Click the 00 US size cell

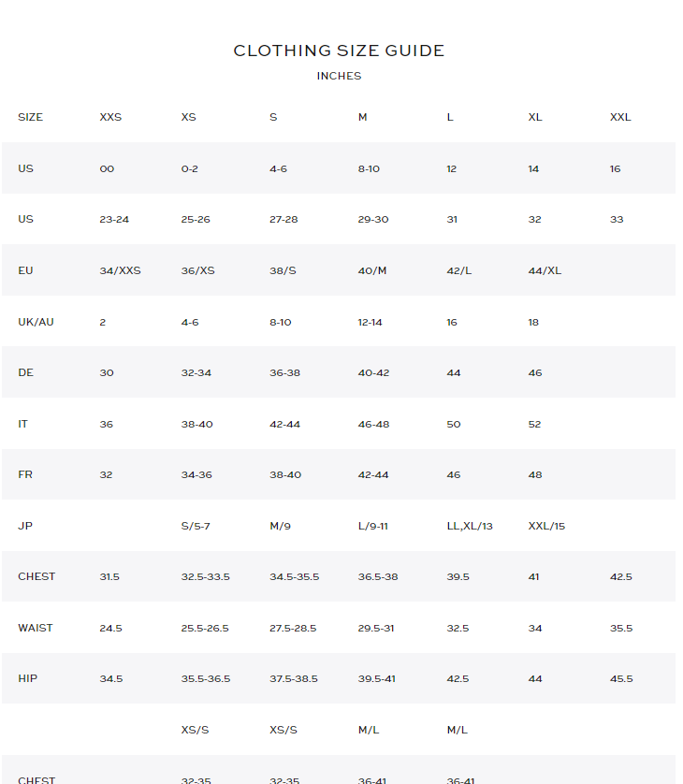pyautogui.click(x=107, y=168)
